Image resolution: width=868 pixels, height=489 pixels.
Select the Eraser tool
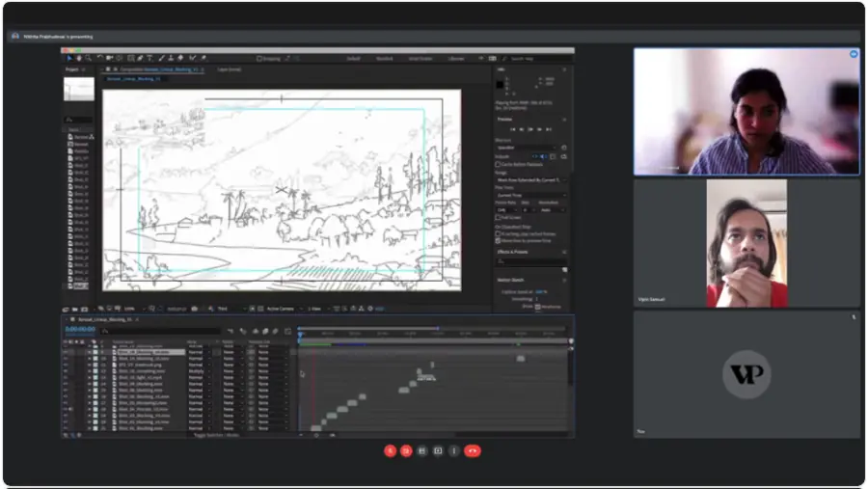(x=180, y=58)
